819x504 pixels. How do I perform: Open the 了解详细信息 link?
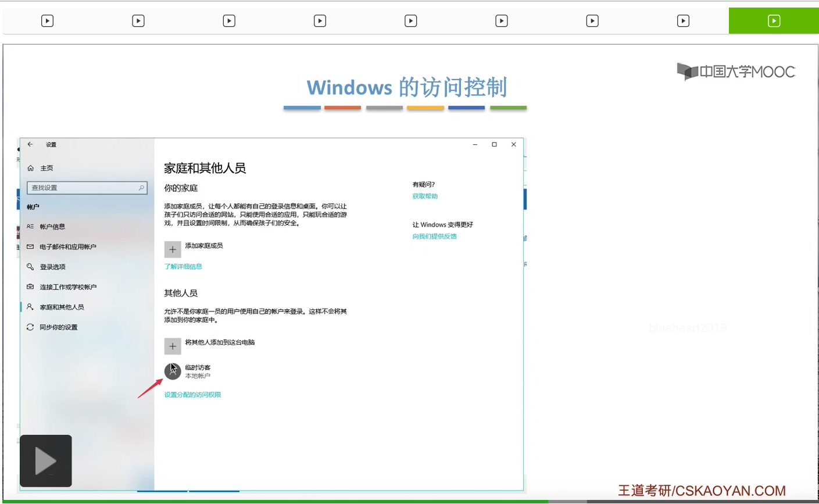pyautogui.click(x=183, y=266)
